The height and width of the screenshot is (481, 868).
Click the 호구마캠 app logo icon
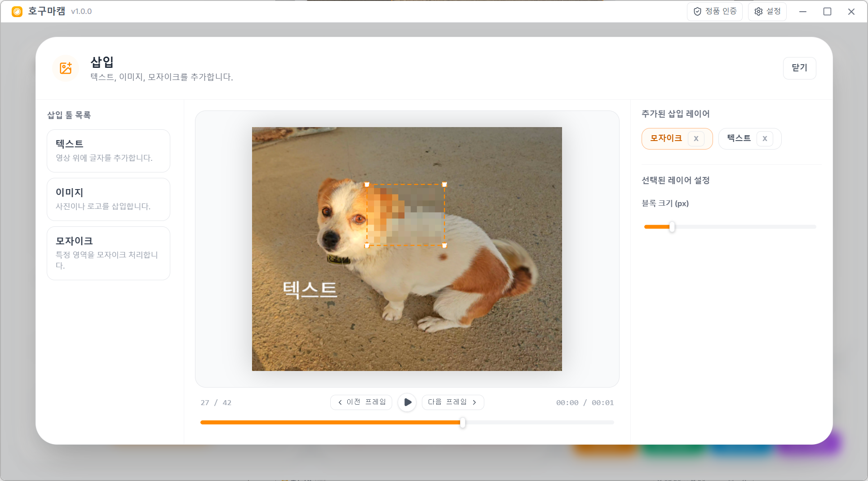(x=17, y=12)
